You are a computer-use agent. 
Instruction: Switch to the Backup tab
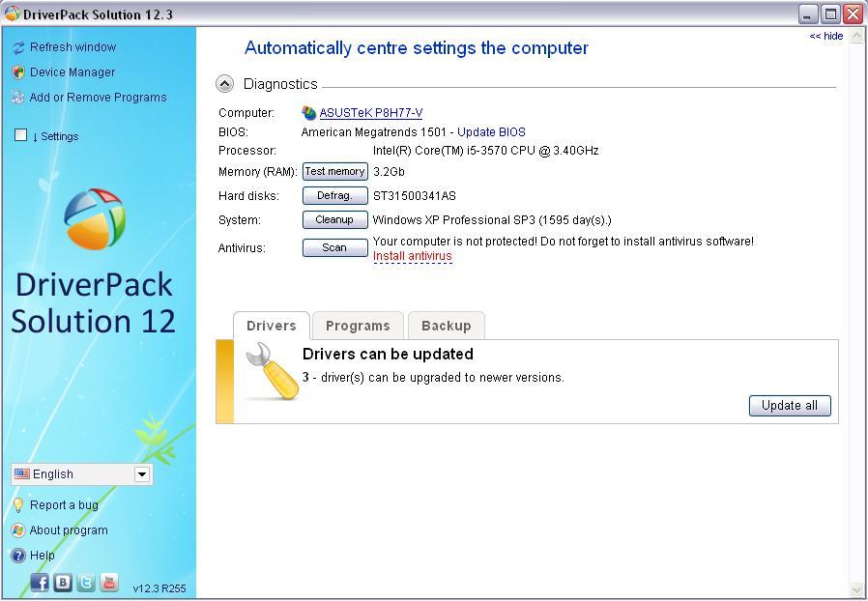(x=447, y=326)
